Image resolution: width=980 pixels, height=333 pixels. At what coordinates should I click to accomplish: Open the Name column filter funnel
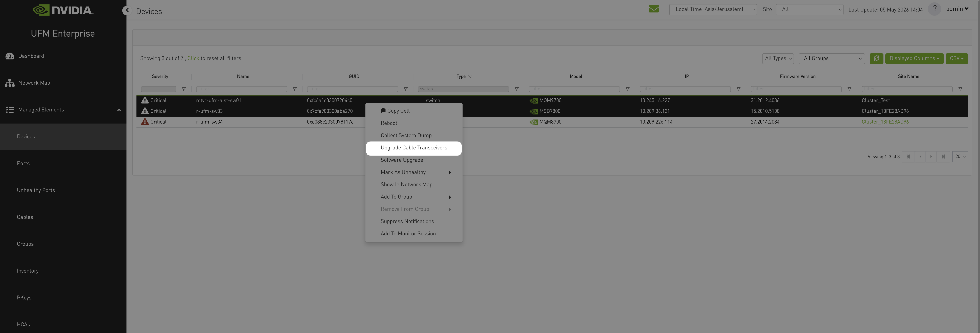(x=294, y=89)
